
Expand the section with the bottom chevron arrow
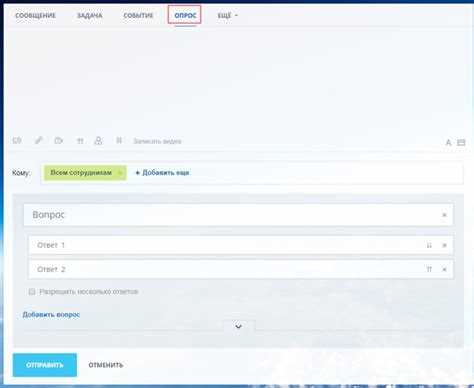coord(238,326)
